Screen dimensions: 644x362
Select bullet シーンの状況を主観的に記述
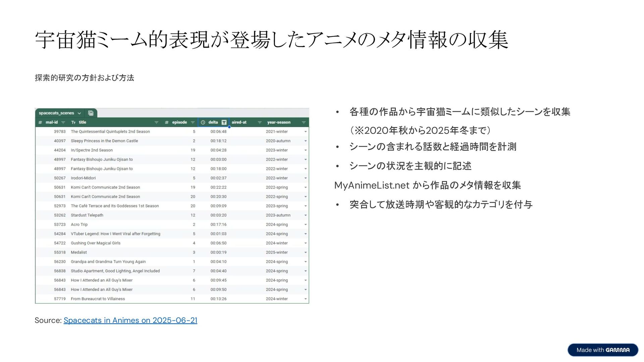pyautogui.click(x=411, y=166)
